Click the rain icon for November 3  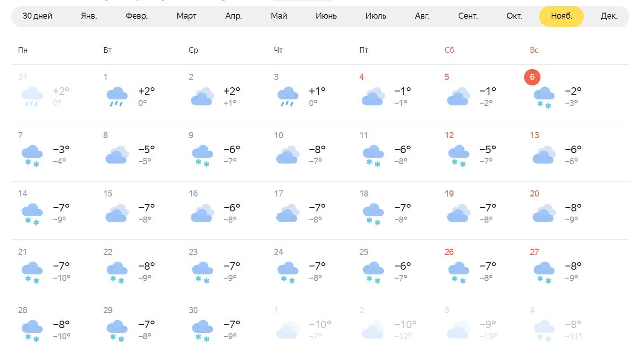point(287,97)
